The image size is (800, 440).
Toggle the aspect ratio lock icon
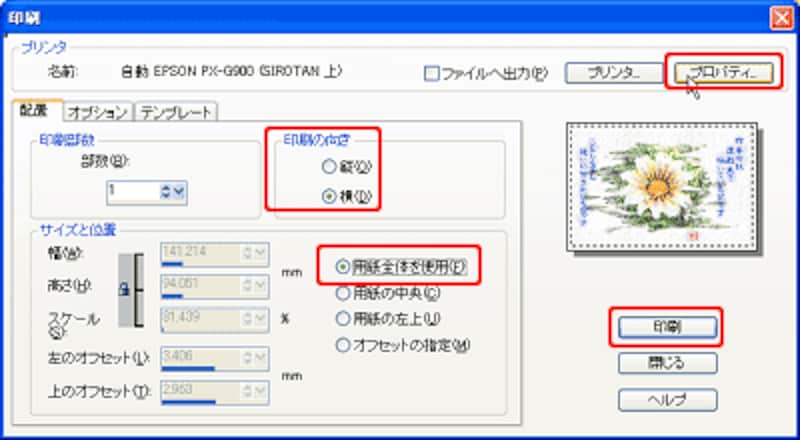[x=124, y=290]
